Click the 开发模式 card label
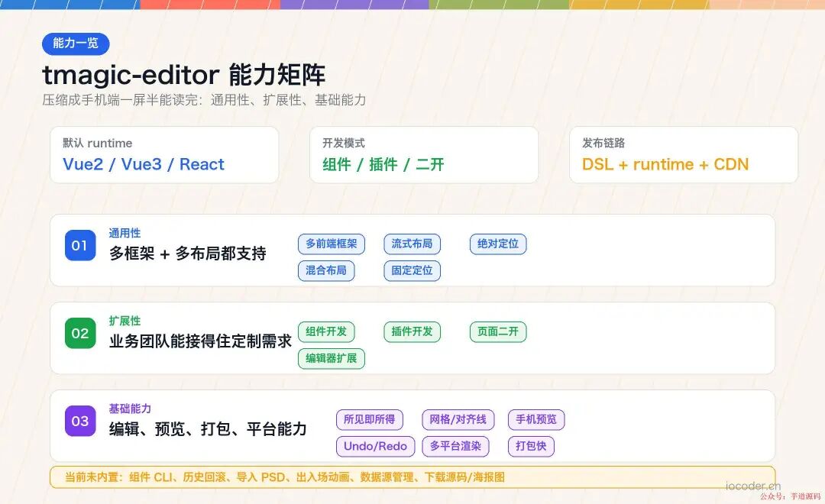Screen dimensions: 825x504 tap(344, 143)
